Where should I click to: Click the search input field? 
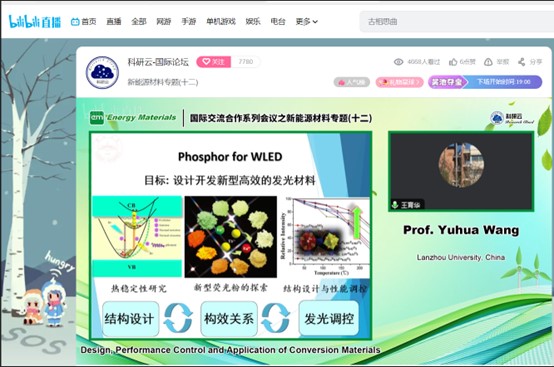pyautogui.click(x=457, y=22)
